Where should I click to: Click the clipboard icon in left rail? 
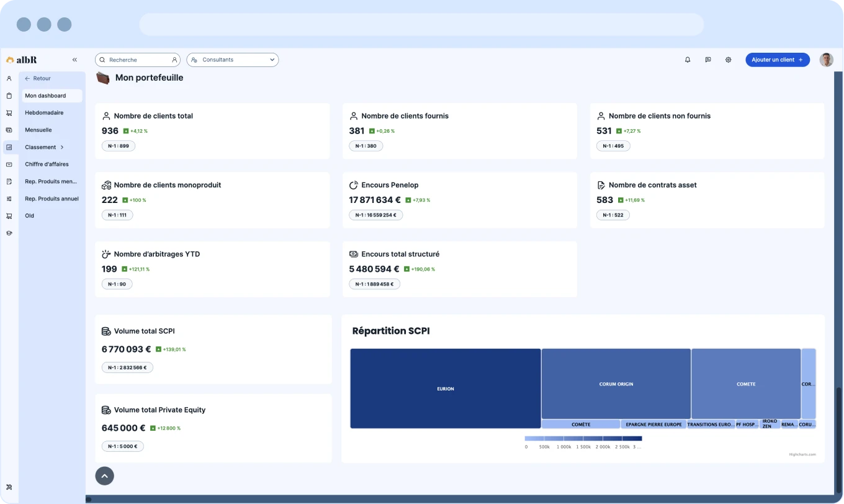(x=9, y=96)
